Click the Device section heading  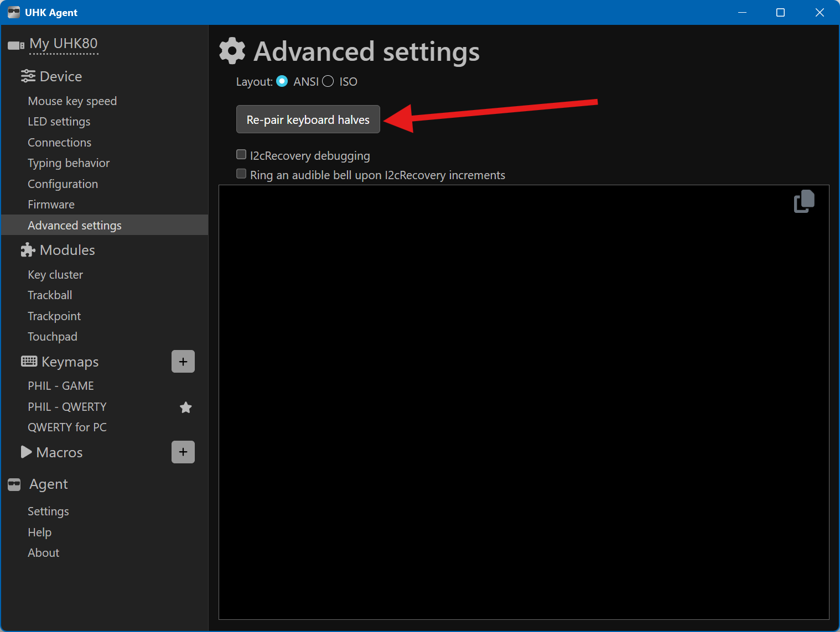tap(61, 76)
